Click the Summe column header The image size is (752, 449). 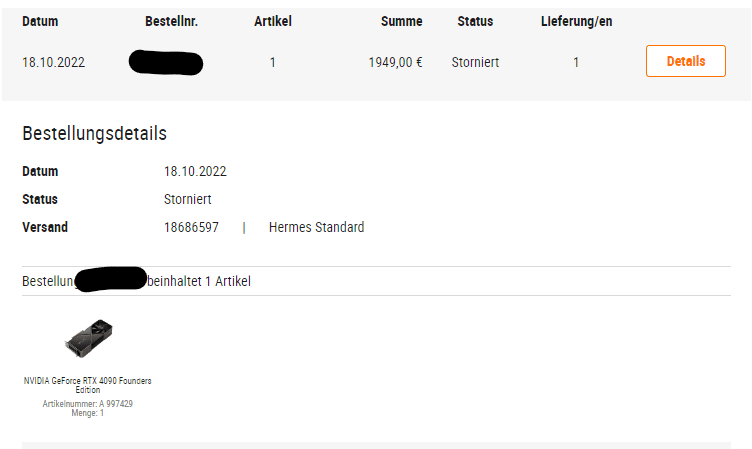pos(401,22)
